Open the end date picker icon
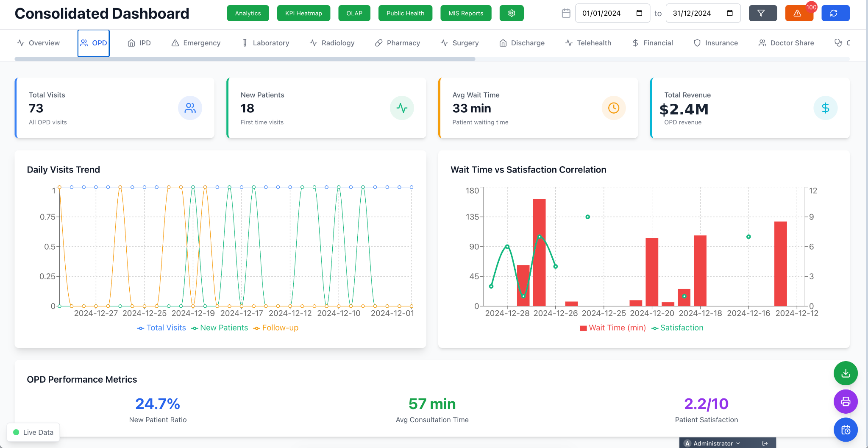 (x=730, y=13)
